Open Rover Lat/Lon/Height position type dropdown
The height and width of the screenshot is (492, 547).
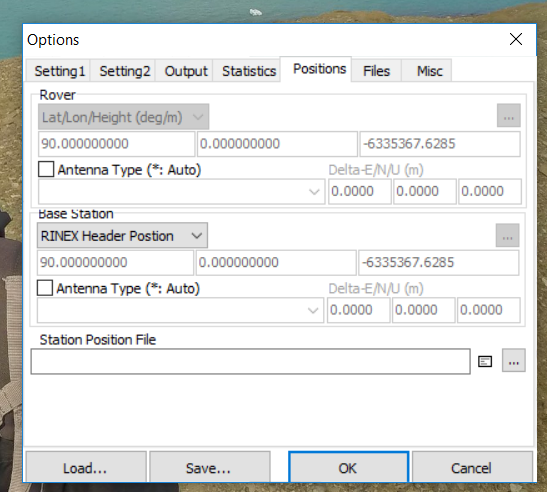click(123, 117)
